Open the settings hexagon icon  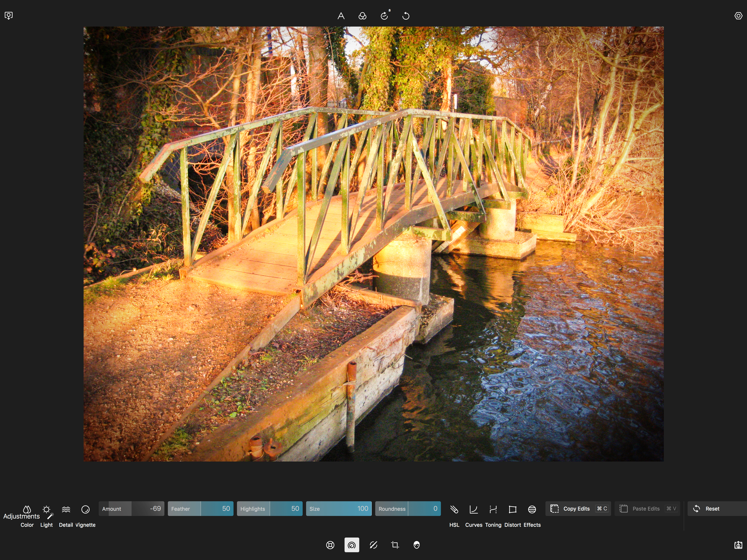[738, 16]
